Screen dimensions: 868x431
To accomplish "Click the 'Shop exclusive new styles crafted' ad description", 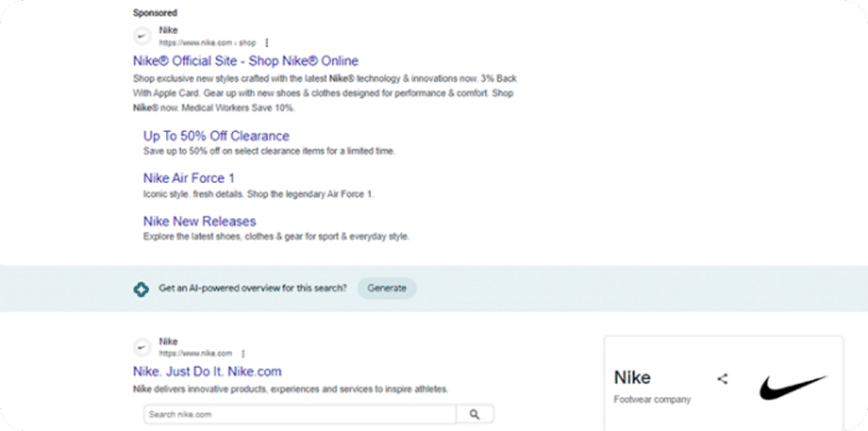I will click(x=325, y=93).
